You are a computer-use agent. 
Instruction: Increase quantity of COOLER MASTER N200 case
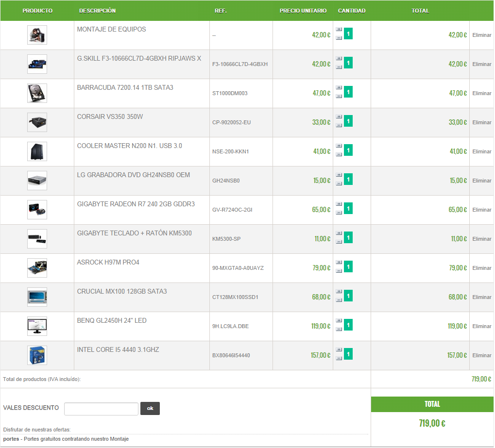[339, 146]
